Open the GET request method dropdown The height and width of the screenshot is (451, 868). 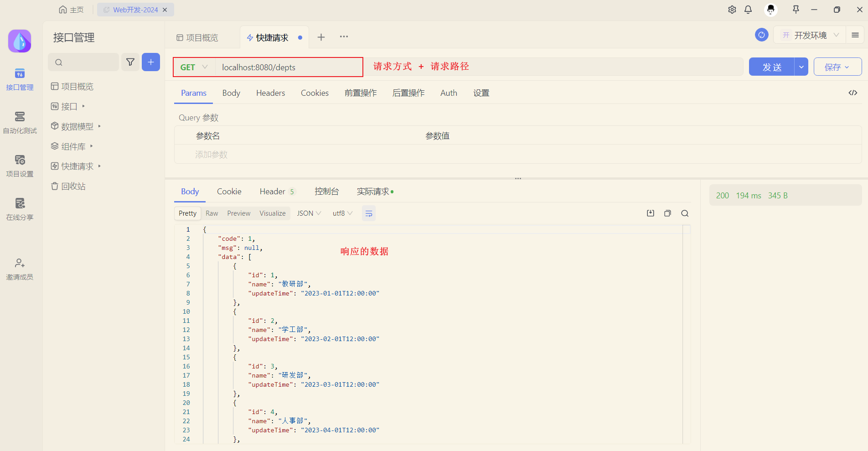[193, 67]
